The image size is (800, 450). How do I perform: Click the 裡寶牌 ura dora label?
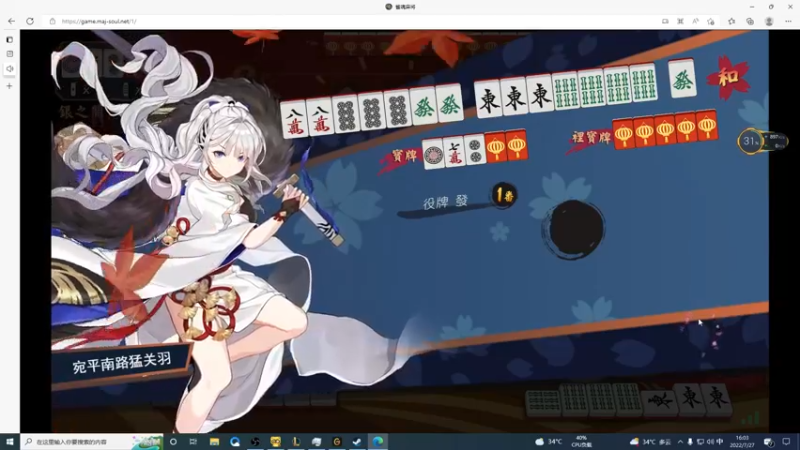click(x=591, y=137)
